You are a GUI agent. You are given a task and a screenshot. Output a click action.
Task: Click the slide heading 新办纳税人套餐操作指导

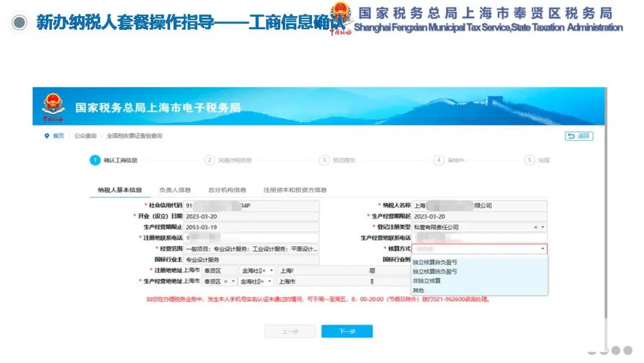coord(125,22)
